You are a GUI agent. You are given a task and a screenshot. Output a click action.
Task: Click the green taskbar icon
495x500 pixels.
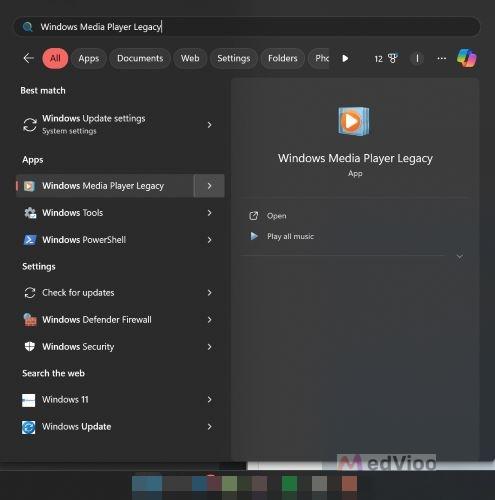[x=289, y=484]
